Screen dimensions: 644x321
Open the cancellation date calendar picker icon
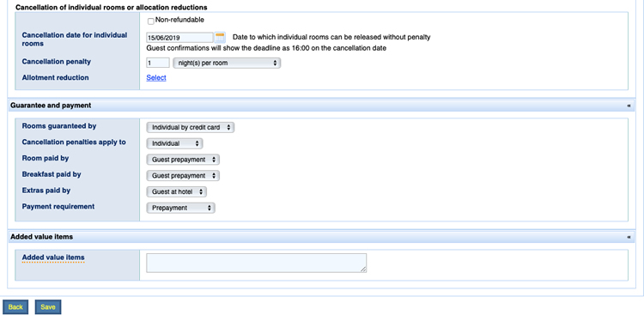tap(220, 38)
